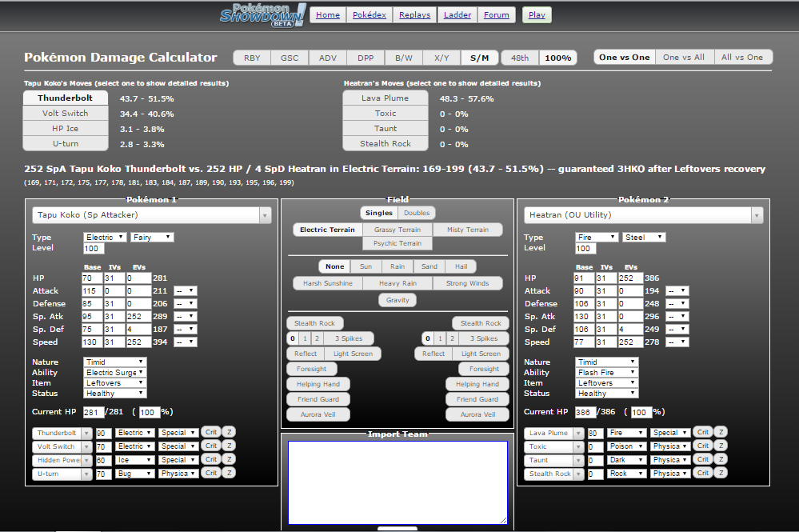Screen dimensions: 799x532
Task: Enable Crit for Thunderbolt
Action: pos(211,432)
